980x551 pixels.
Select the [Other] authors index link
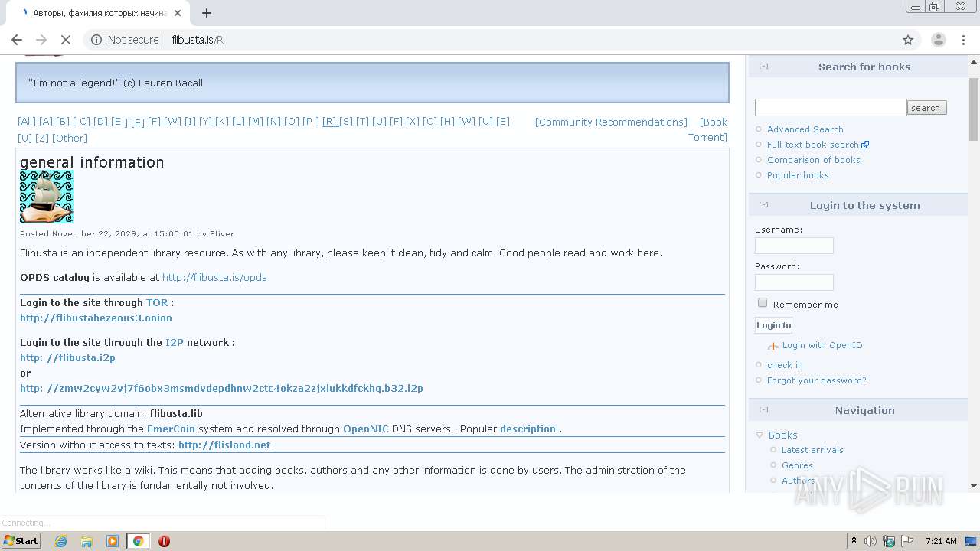click(70, 138)
